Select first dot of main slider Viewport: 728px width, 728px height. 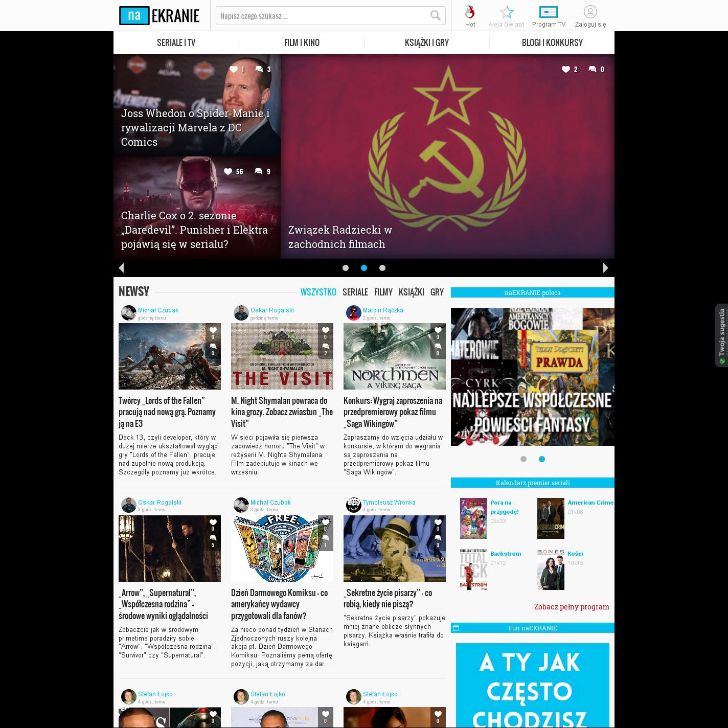346,268
